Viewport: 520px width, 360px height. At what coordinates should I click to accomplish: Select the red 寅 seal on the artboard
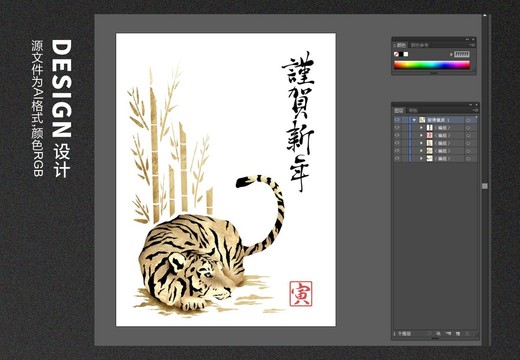pos(301,293)
